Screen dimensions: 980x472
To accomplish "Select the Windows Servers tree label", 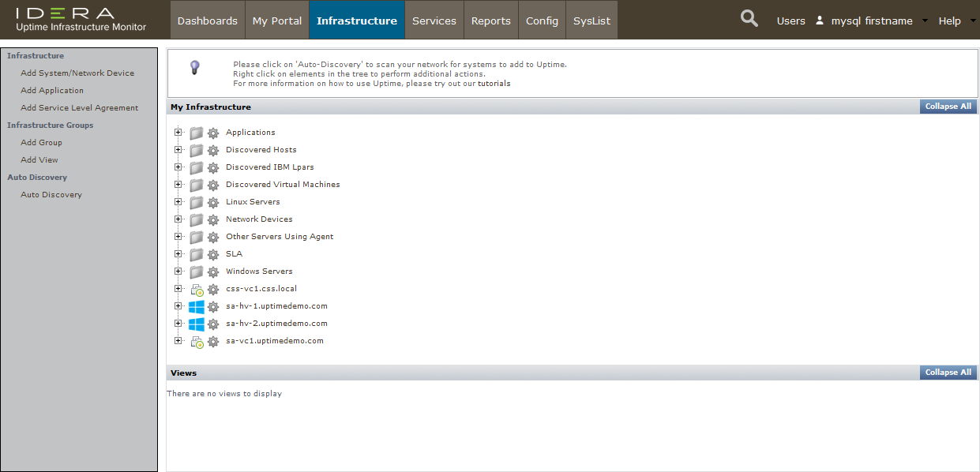I will (x=259, y=272).
